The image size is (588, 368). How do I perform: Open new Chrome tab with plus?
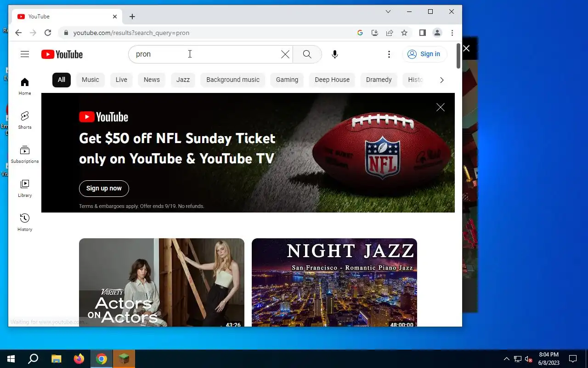pyautogui.click(x=132, y=17)
